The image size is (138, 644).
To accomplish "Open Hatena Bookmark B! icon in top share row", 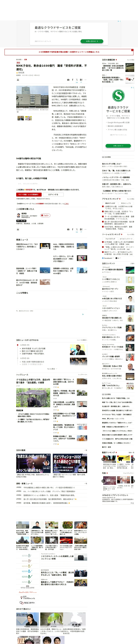I will (x=81, y=80).
